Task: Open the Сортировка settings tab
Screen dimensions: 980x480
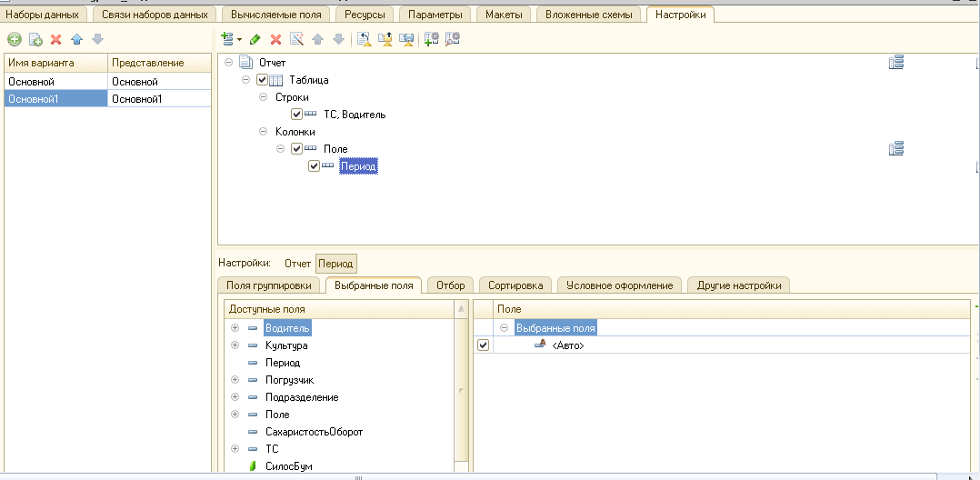Action: click(x=515, y=285)
